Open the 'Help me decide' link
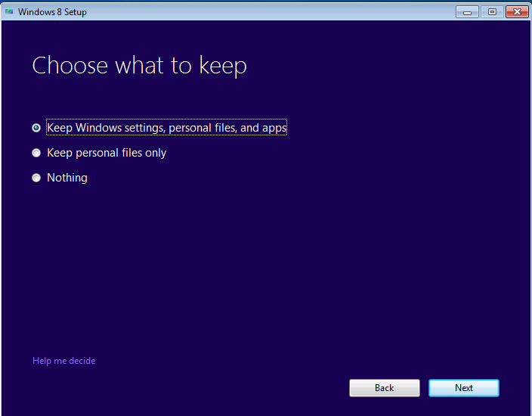This screenshot has width=532, height=416. [63, 361]
